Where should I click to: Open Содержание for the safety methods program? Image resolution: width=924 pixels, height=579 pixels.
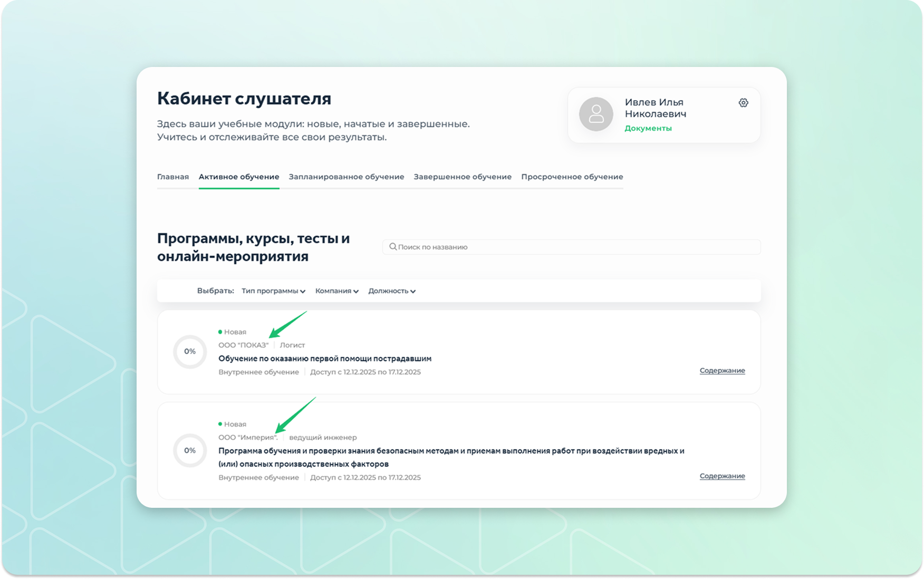coord(722,476)
